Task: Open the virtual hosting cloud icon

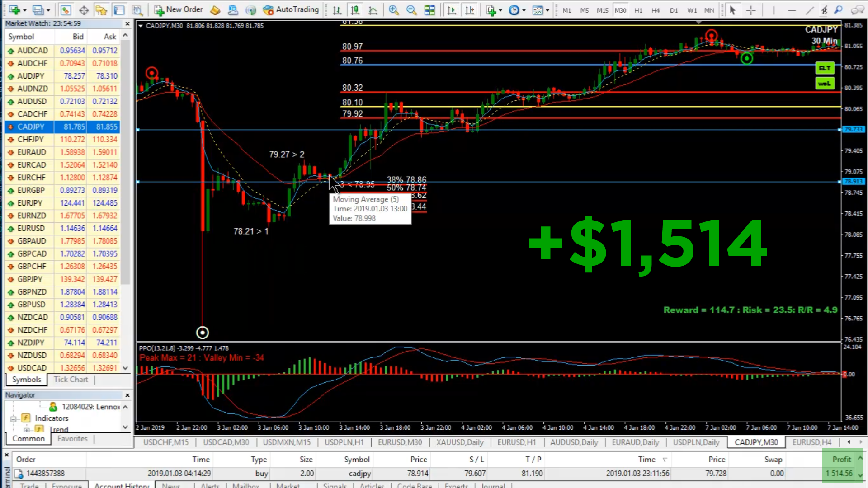Action: [233, 10]
